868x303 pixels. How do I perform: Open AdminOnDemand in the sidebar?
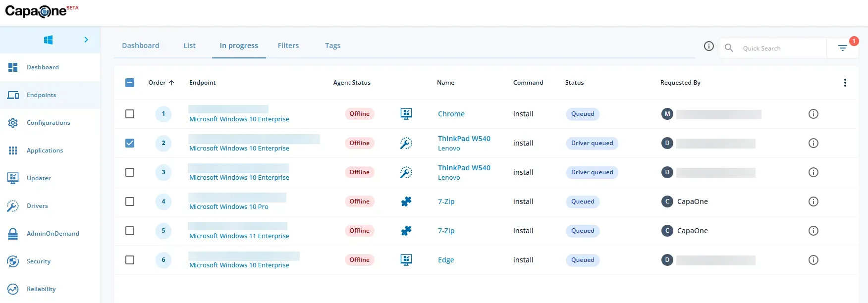[50, 234]
